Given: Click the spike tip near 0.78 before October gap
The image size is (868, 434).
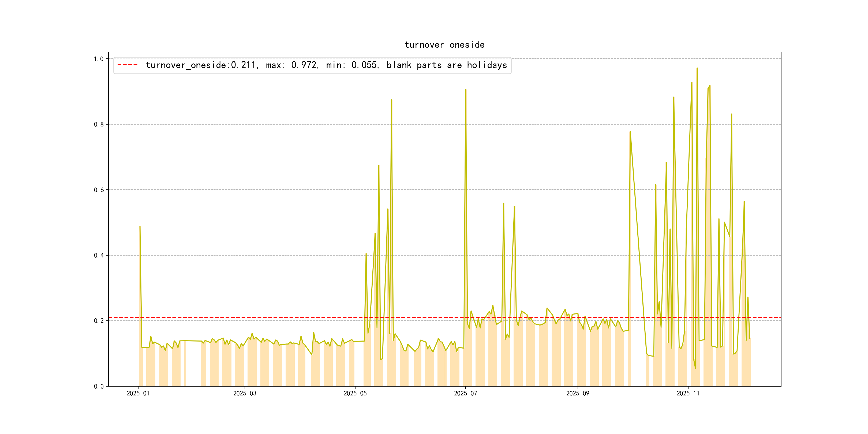Looking at the screenshot, I should point(630,132).
